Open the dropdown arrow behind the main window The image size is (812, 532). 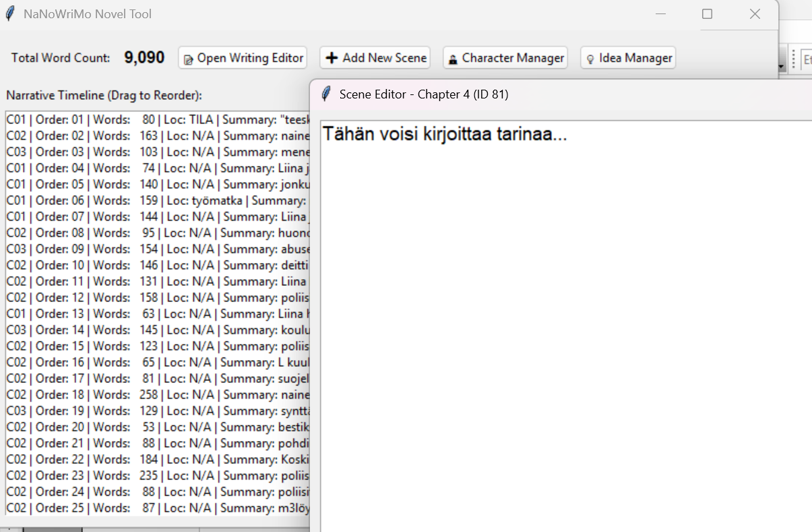tap(782, 66)
